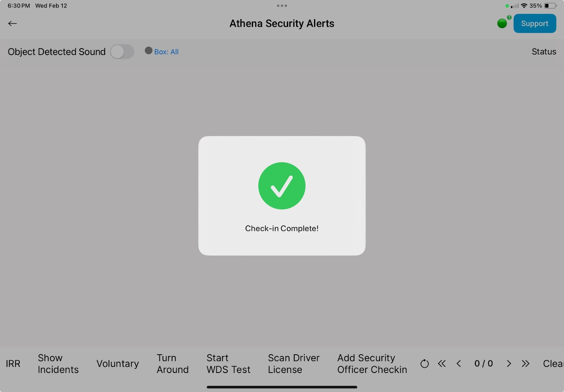Jump to last page double chevron

(526, 363)
